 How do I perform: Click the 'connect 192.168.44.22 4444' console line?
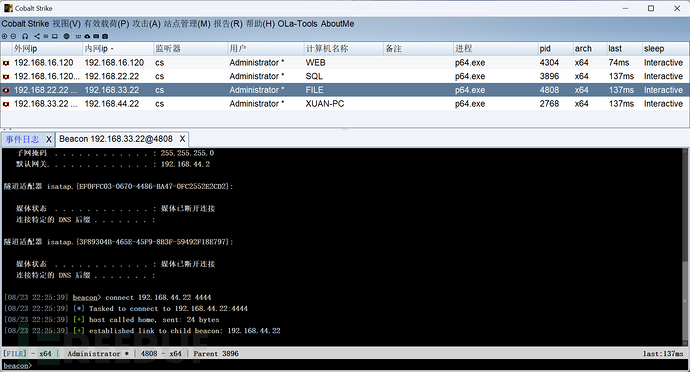click(158, 298)
